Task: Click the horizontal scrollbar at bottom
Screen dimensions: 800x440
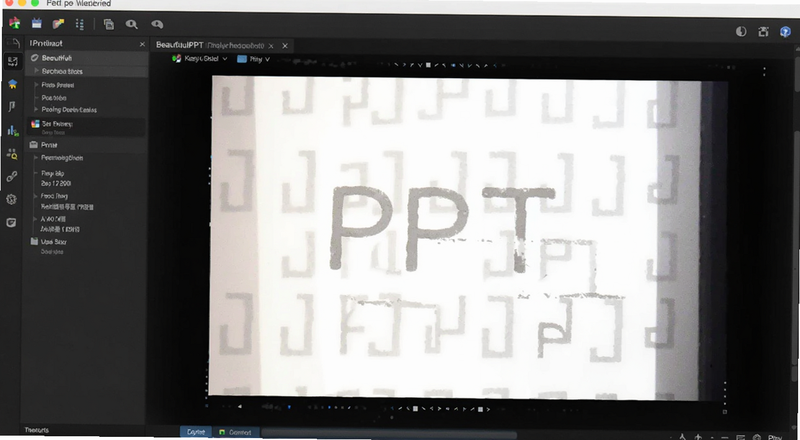Action: (x=388, y=433)
